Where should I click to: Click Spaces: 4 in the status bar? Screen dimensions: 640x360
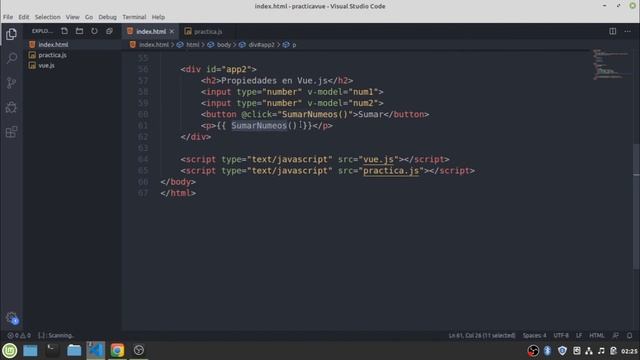pos(534,336)
